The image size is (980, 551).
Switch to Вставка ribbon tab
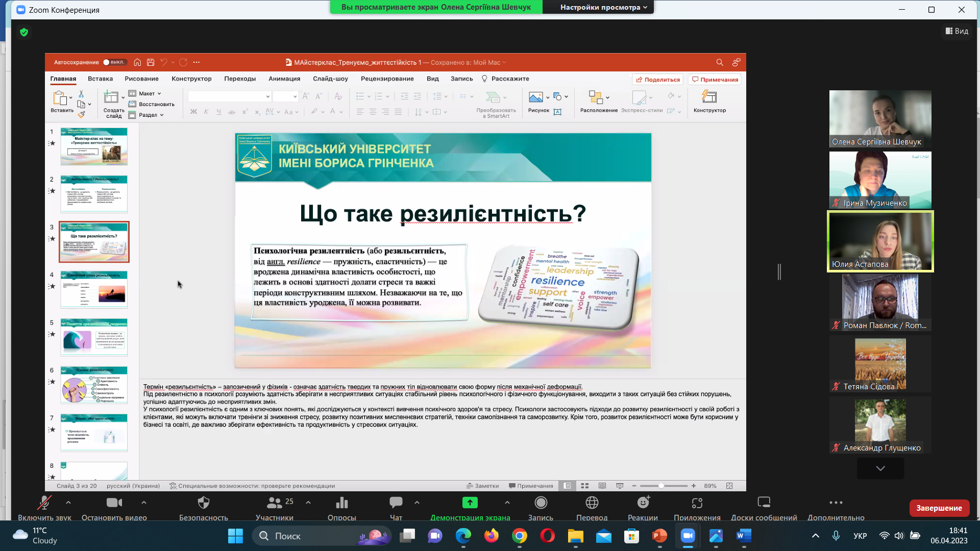(100, 79)
